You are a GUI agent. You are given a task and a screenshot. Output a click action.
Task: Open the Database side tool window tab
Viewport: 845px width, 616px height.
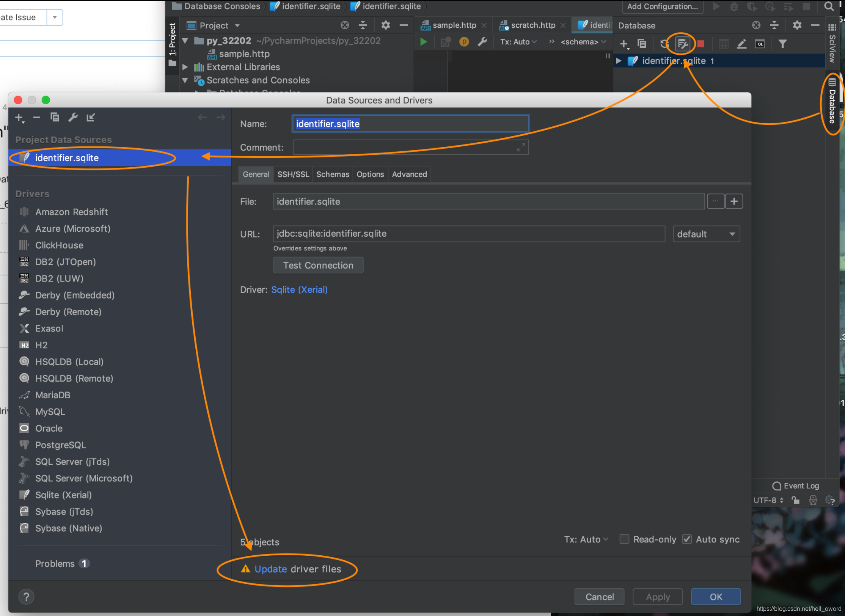coord(832,101)
